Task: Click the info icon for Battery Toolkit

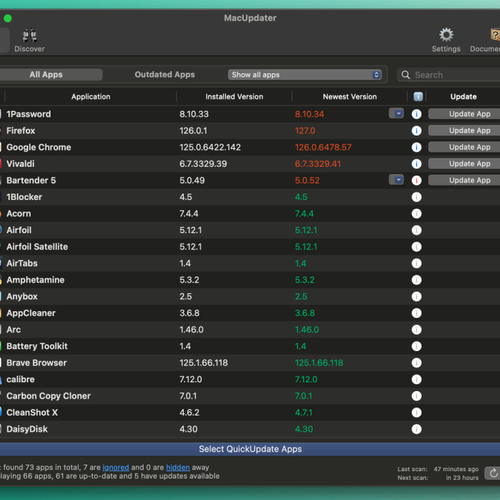Action: [x=416, y=346]
